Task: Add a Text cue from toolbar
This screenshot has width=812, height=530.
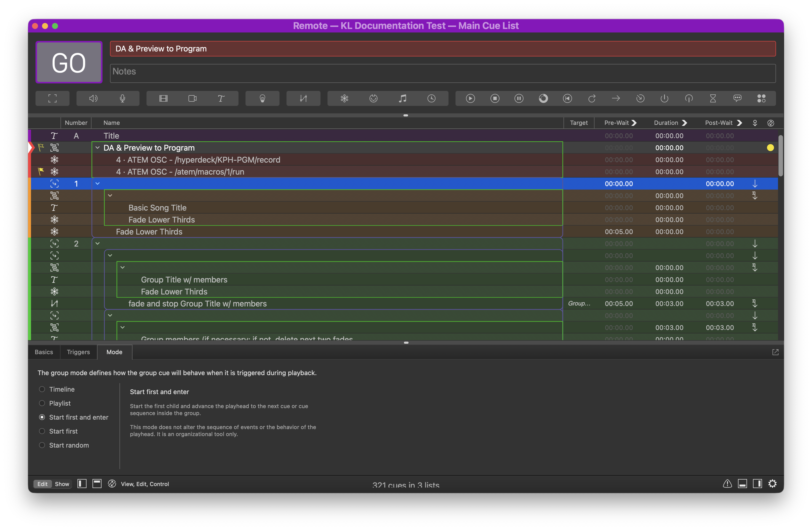Action: point(221,98)
